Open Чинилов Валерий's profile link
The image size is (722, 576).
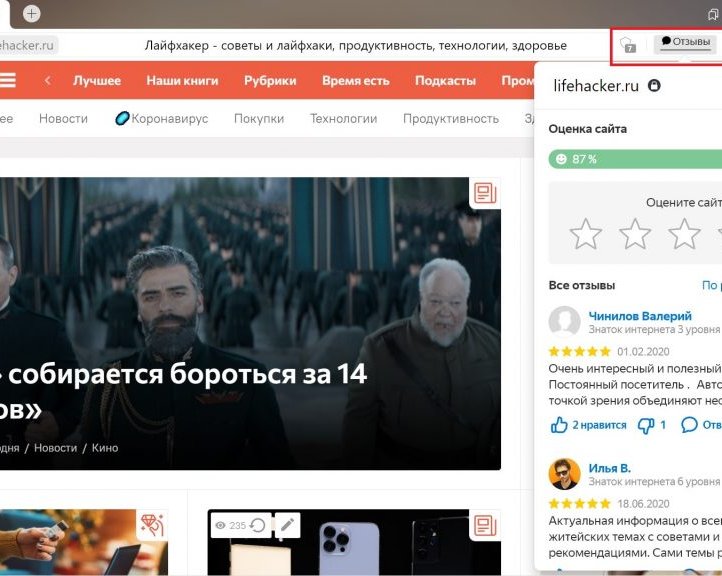640,316
